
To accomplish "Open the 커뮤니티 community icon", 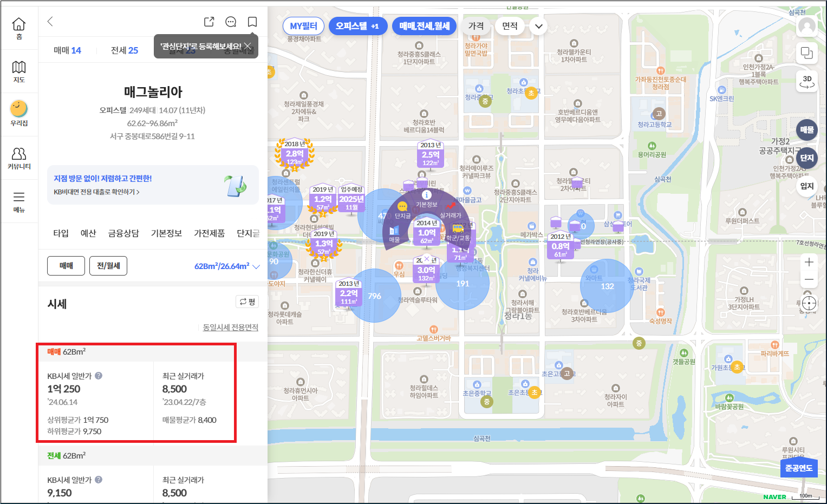I will [x=19, y=158].
